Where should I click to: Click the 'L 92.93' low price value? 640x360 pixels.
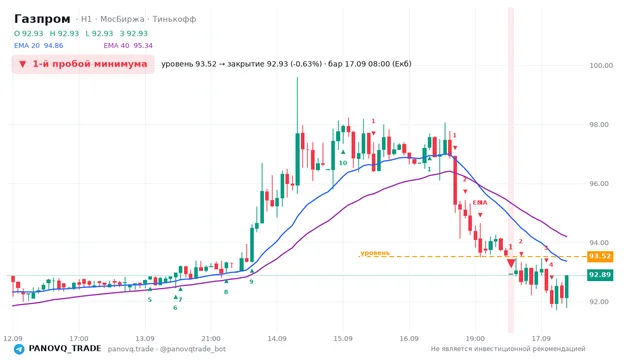coord(99,33)
